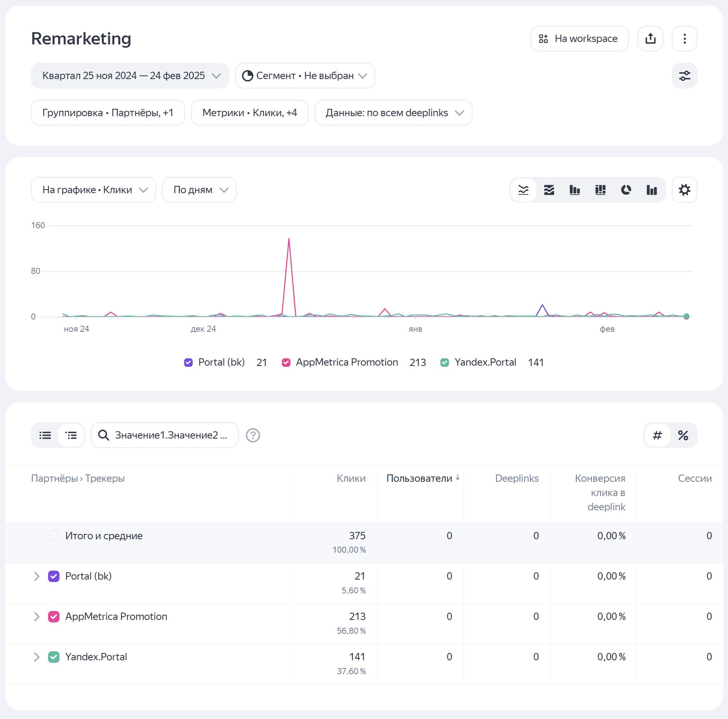728x719 pixels.
Task: Open the 'По дням' interval dropdown
Action: [x=199, y=190]
